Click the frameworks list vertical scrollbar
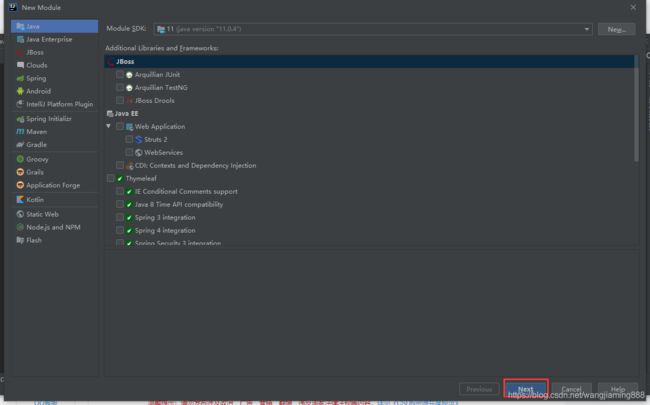The image size is (650, 405). pos(636,109)
